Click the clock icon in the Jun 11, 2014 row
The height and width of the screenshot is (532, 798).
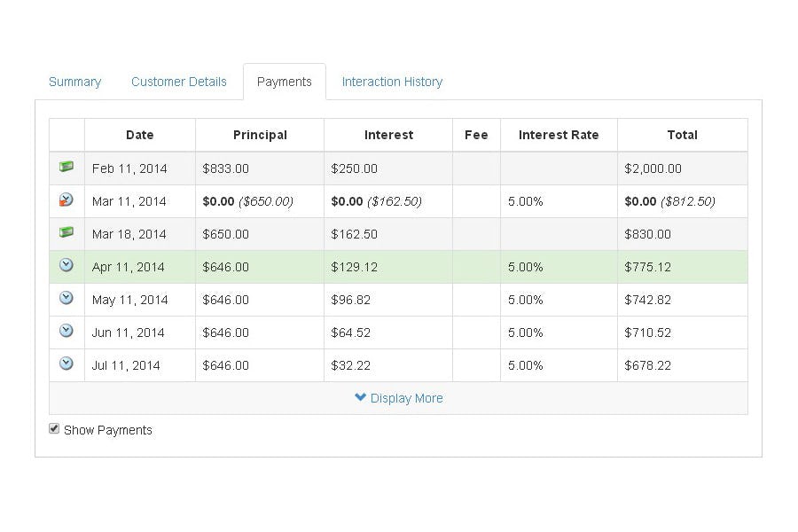[66, 331]
